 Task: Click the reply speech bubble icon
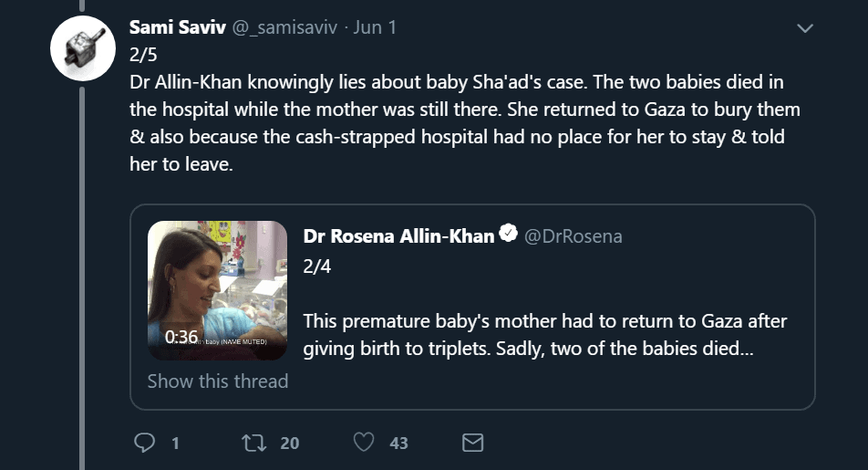coord(145,444)
